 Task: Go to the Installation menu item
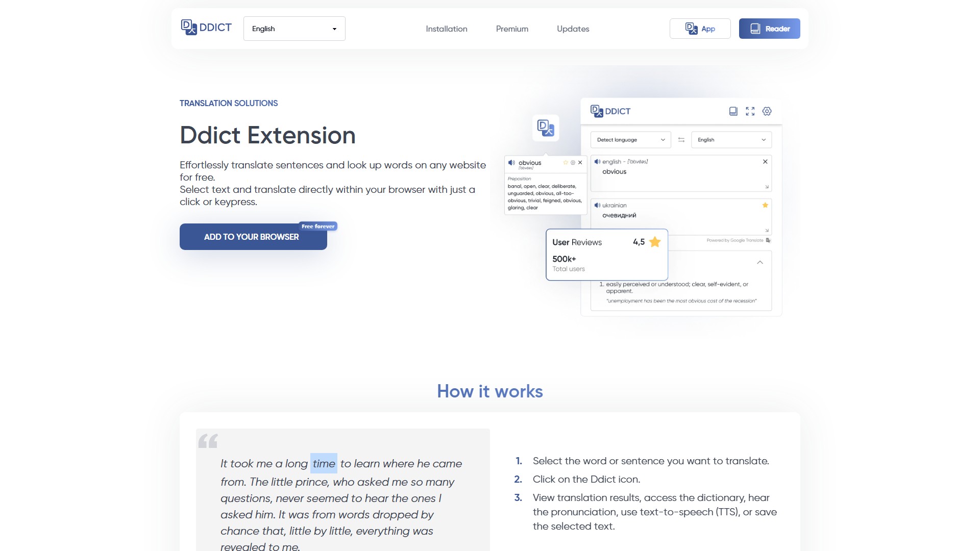(446, 29)
